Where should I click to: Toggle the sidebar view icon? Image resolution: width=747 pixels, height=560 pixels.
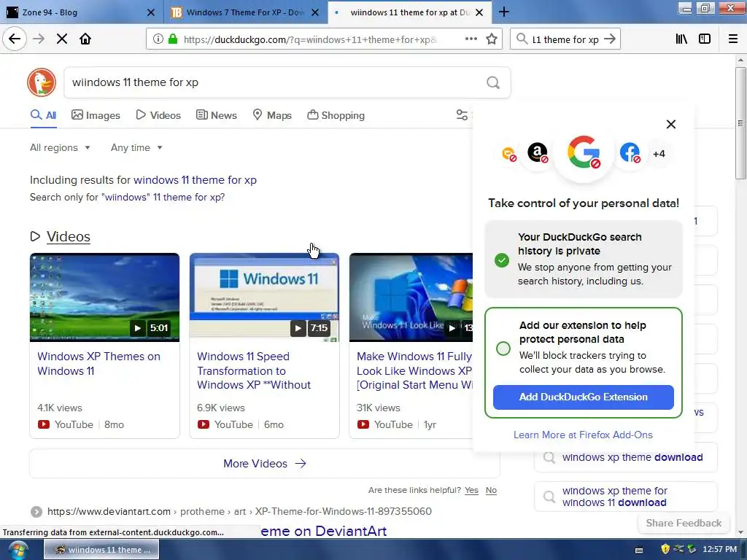point(705,39)
